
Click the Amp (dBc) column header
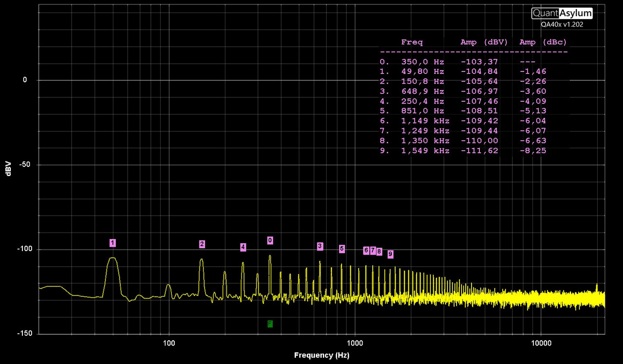[x=543, y=42]
